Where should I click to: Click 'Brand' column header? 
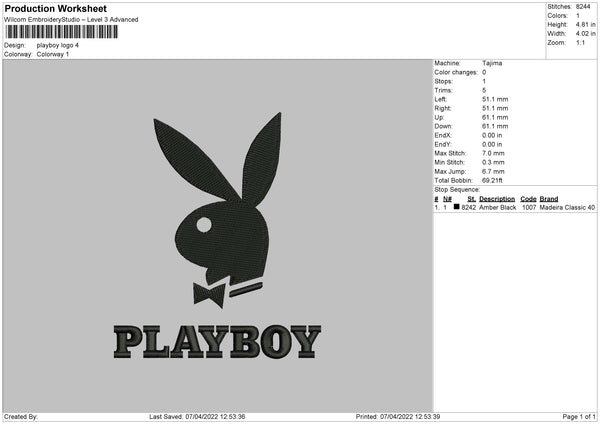tap(549, 199)
